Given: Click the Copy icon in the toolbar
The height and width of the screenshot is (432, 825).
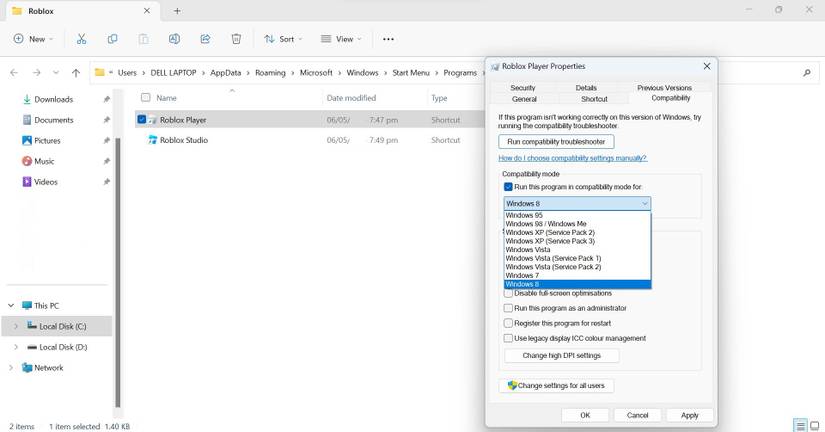Looking at the screenshot, I should [x=112, y=39].
